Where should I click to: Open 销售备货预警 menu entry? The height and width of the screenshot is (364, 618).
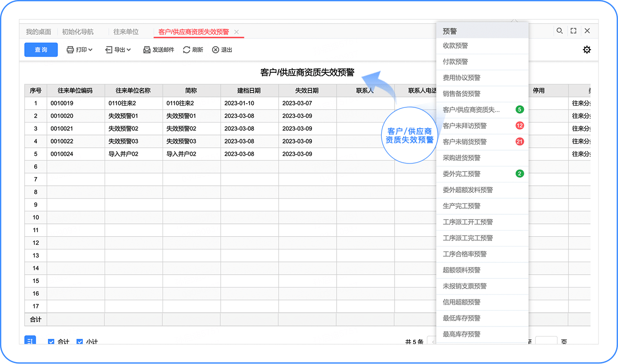(482, 94)
